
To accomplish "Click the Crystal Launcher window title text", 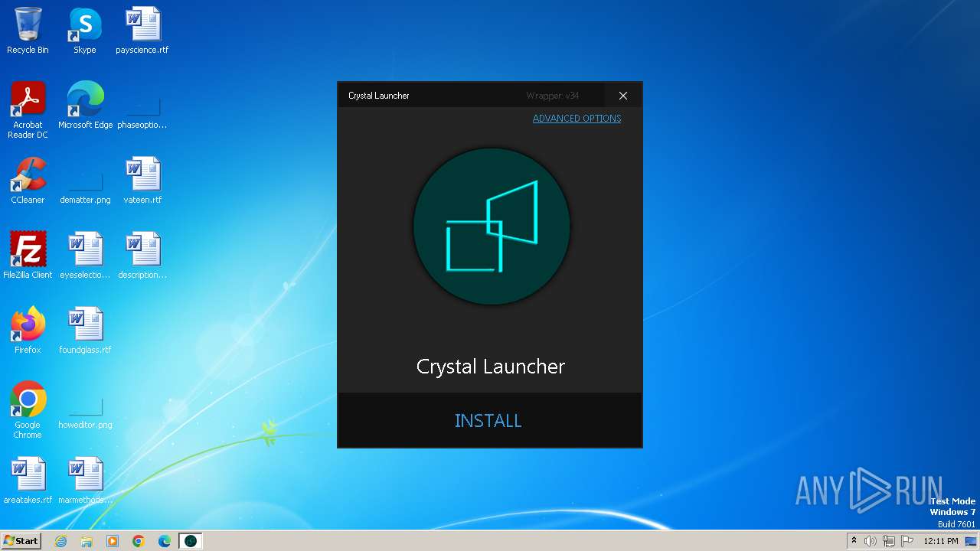I will pos(379,96).
